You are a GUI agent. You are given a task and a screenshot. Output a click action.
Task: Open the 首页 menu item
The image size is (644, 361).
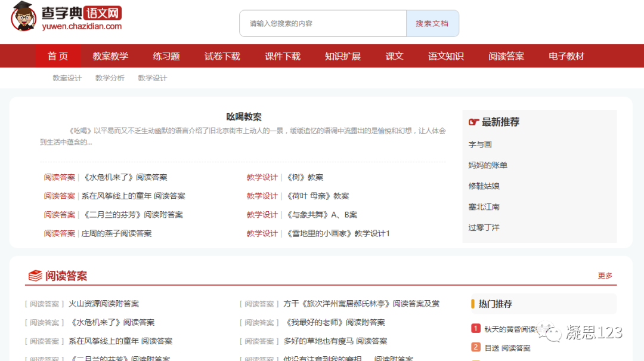57,55
